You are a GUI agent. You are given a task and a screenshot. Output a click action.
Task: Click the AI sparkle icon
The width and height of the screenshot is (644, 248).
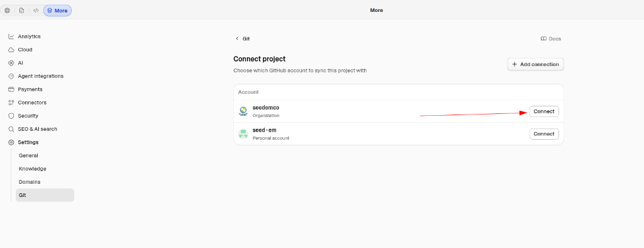[x=11, y=63]
